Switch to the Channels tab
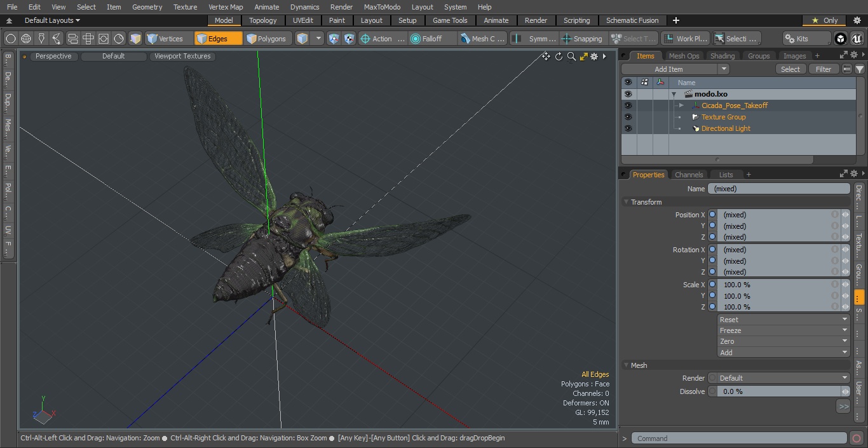This screenshot has width=868, height=448. pos(689,175)
